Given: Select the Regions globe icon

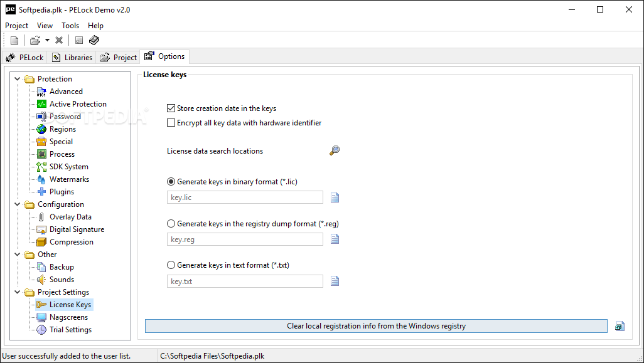Looking at the screenshot, I should click(41, 129).
